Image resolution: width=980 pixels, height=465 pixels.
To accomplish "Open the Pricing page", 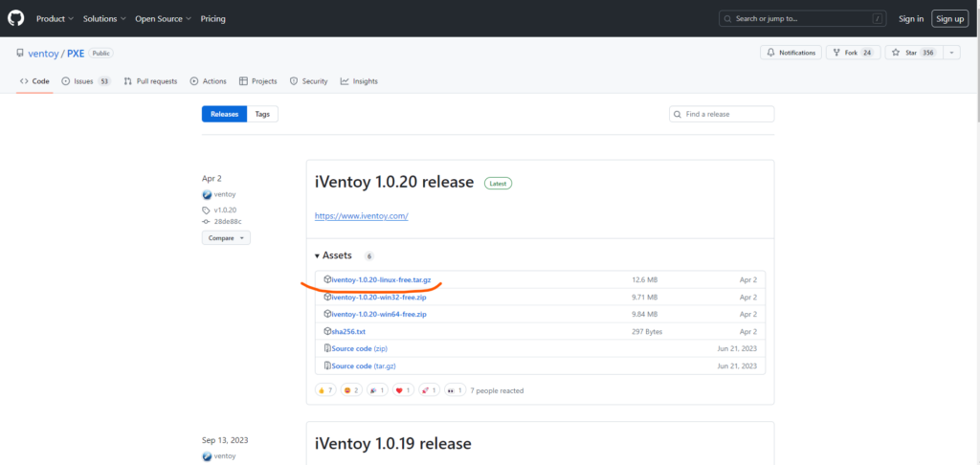I will click(213, 19).
